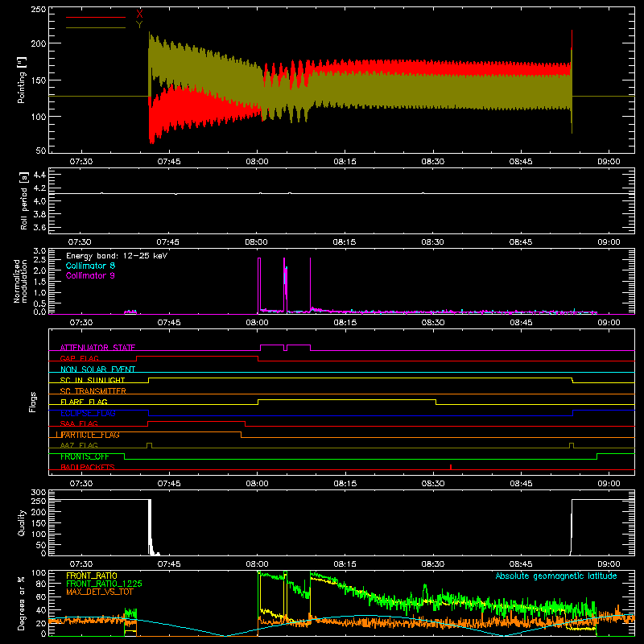Click the Pointing axis title
Image resolution: width=644 pixels, height=644 pixels.
[22, 80]
